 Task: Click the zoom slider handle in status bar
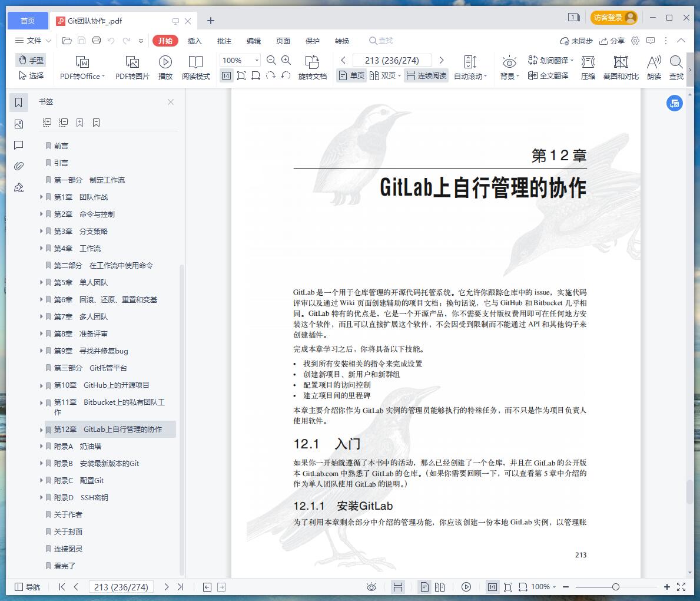pyautogui.click(x=616, y=587)
